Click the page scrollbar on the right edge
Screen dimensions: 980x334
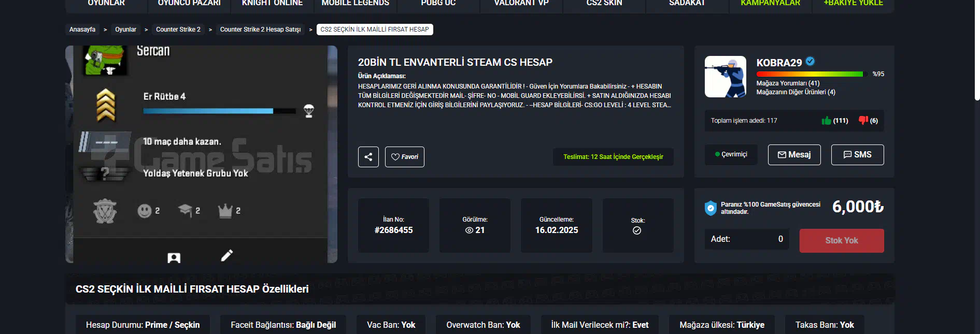977,50
